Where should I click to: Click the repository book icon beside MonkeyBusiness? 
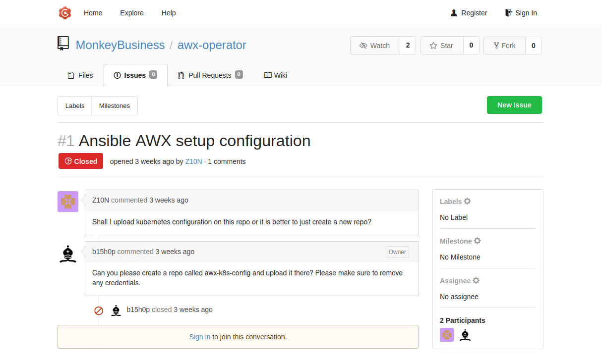click(x=63, y=44)
